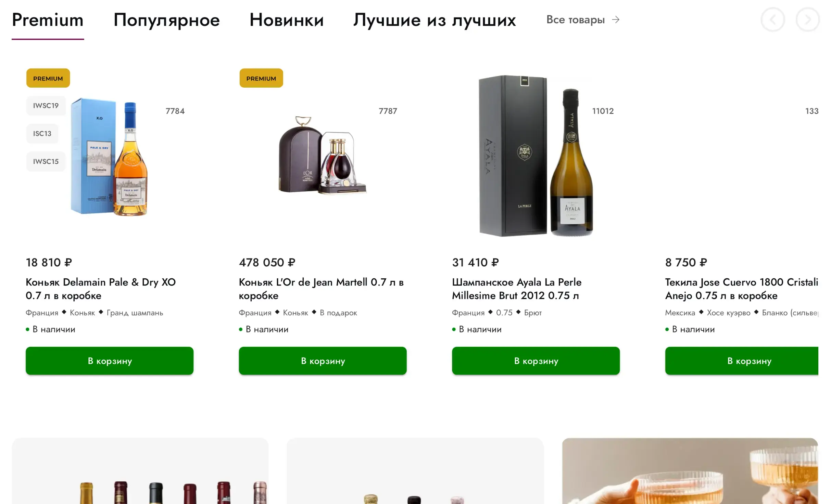This screenshot has height=504, width=830.
Task: Open the Лучшие из лучших tab
Action: coord(434,20)
